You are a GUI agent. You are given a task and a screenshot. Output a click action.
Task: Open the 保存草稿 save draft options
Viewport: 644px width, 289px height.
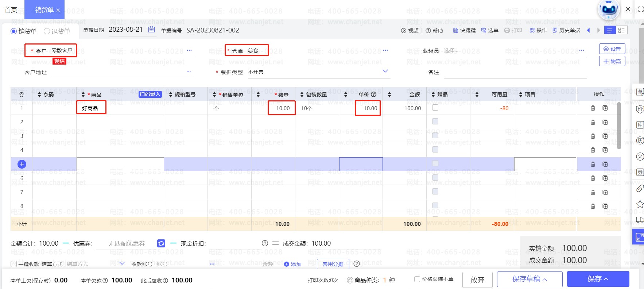pos(529,279)
